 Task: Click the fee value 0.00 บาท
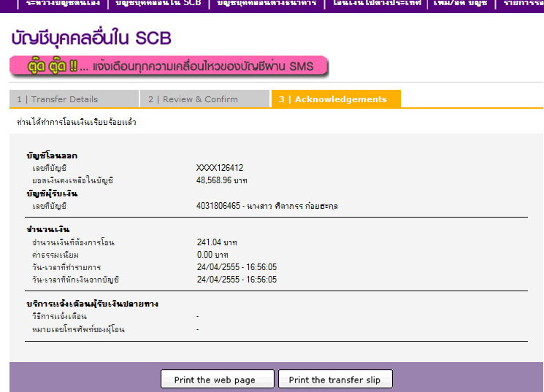click(212, 255)
